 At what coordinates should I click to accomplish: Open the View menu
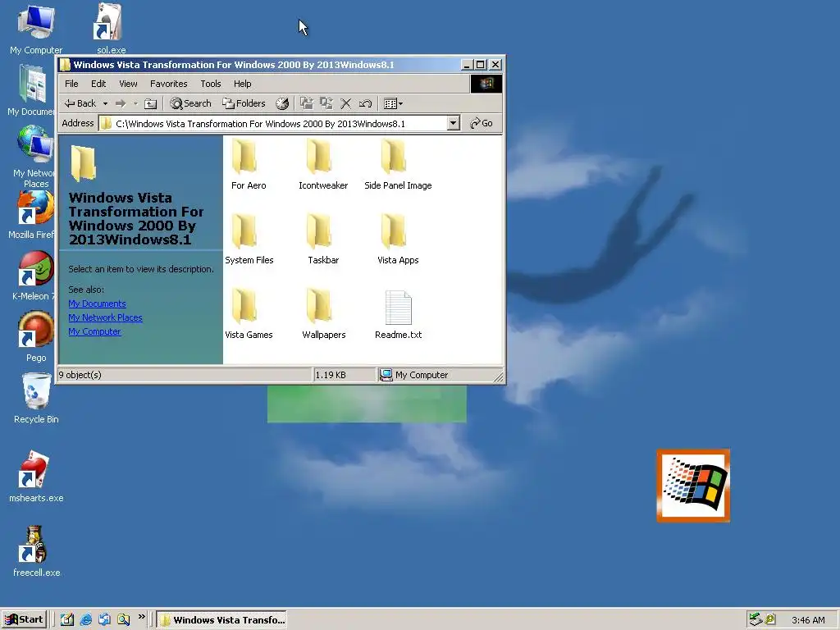(x=128, y=84)
